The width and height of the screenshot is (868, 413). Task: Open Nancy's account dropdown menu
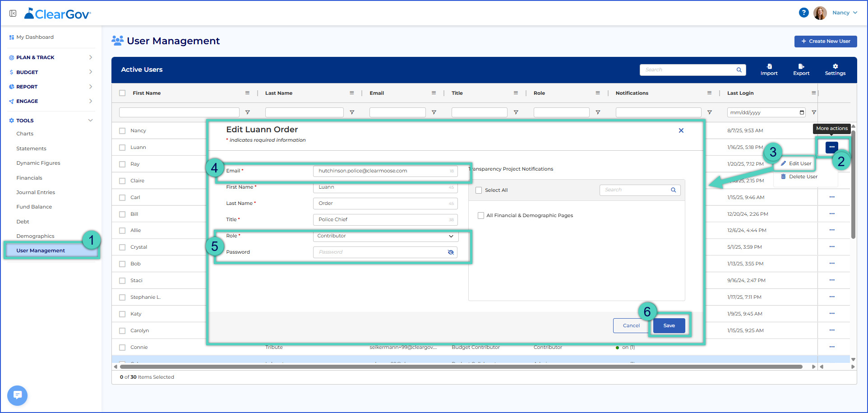coord(844,13)
